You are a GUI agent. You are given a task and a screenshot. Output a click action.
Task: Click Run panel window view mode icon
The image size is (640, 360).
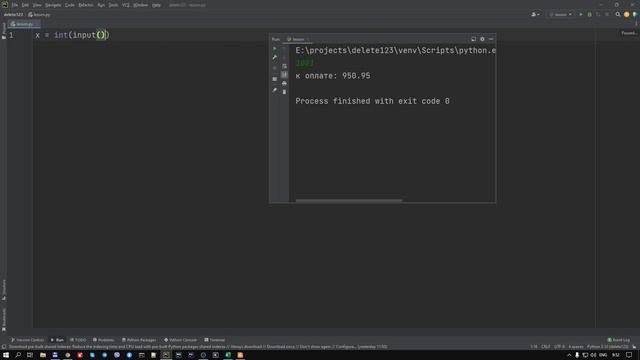[x=473, y=39]
